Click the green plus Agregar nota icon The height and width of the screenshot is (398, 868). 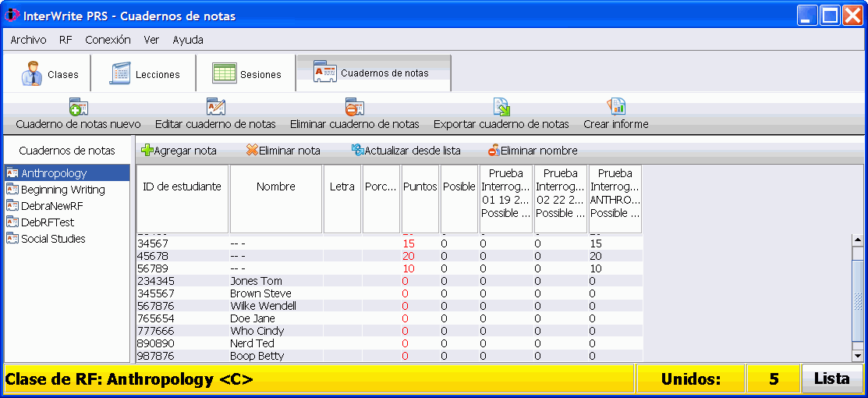[x=147, y=150]
